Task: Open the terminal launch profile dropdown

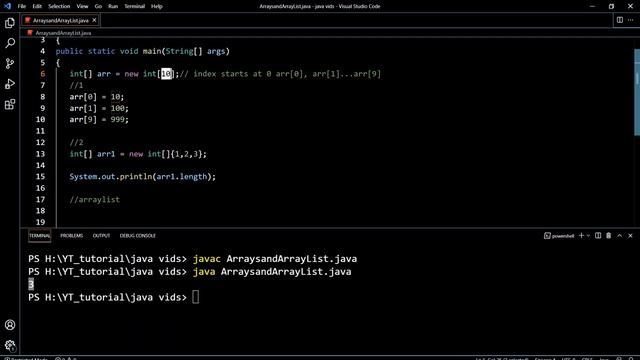Action: click(x=588, y=236)
